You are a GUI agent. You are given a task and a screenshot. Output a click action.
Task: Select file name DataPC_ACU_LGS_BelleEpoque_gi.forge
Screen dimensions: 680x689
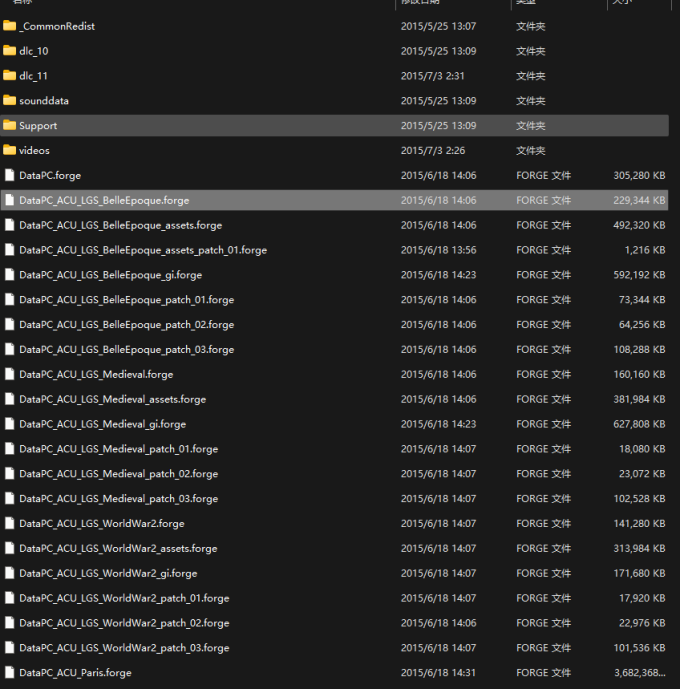tap(111, 275)
